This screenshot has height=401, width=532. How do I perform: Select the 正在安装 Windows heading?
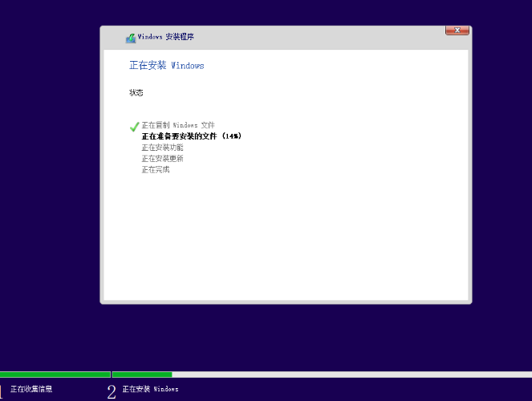[167, 66]
